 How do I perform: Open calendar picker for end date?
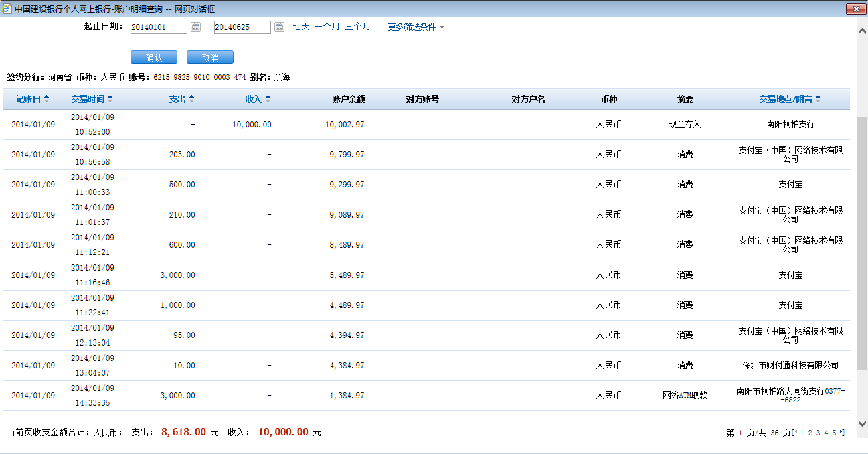coord(280,27)
